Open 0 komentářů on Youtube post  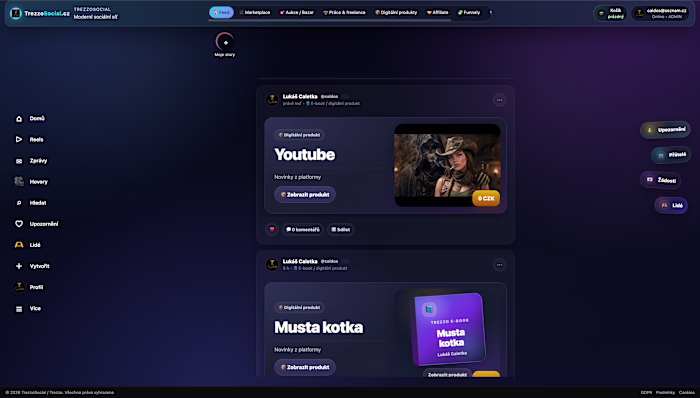tap(303, 229)
